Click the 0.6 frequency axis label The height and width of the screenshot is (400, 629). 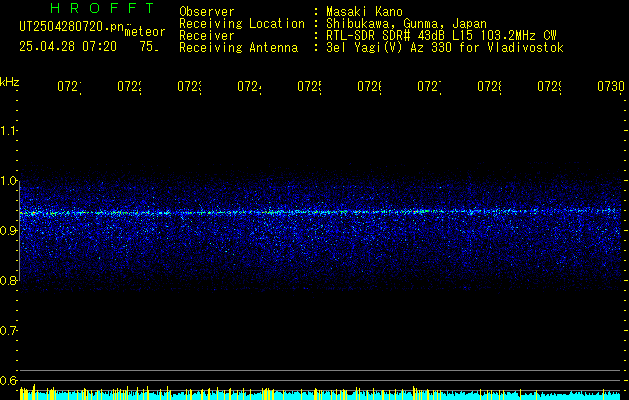(x=9, y=380)
